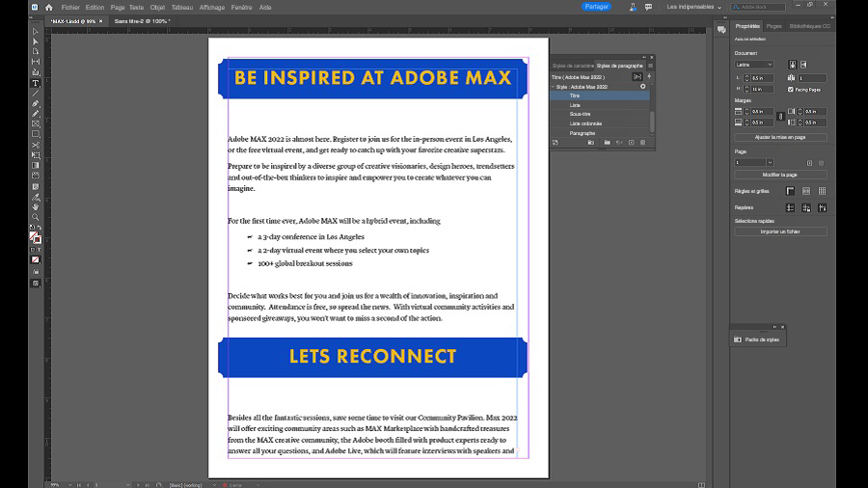Select the Rectangle tool
This screenshot has height=488, width=868.
click(36, 134)
